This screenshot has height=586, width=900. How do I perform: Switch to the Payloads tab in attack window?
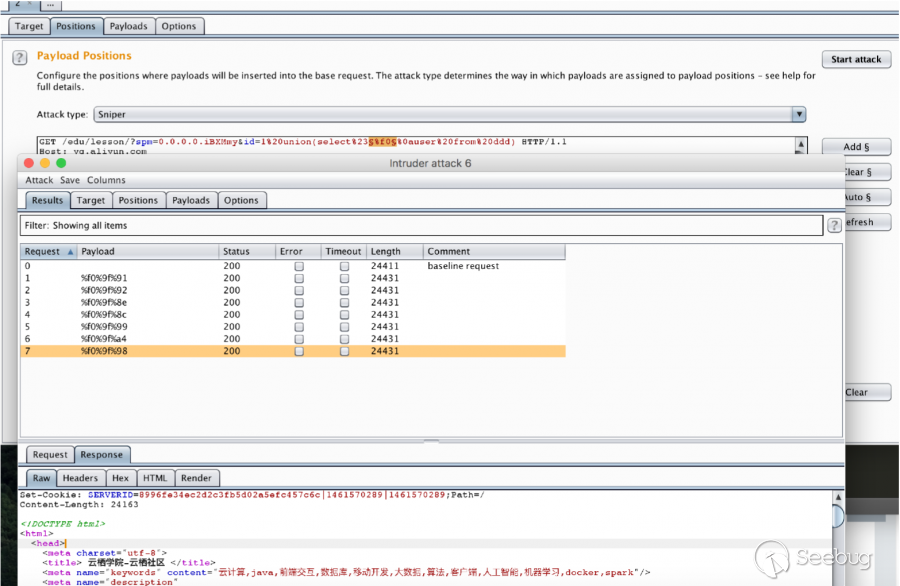(190, 200)
